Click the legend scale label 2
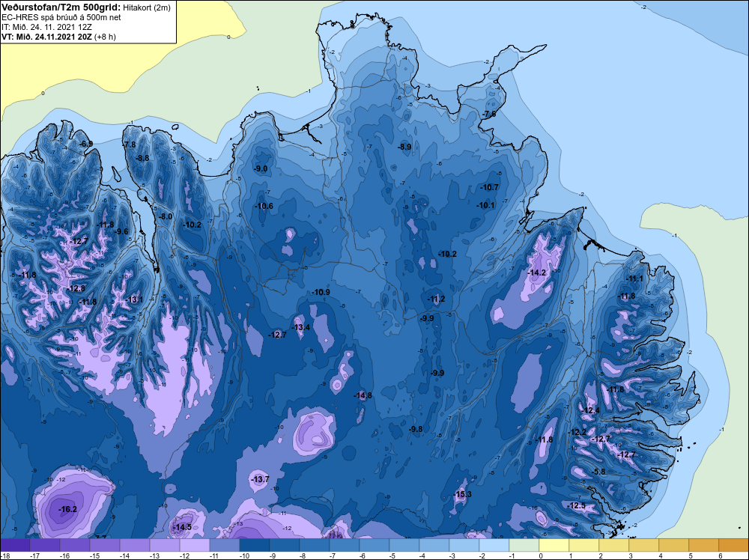The image size is (749, 560). click(601, 556)
